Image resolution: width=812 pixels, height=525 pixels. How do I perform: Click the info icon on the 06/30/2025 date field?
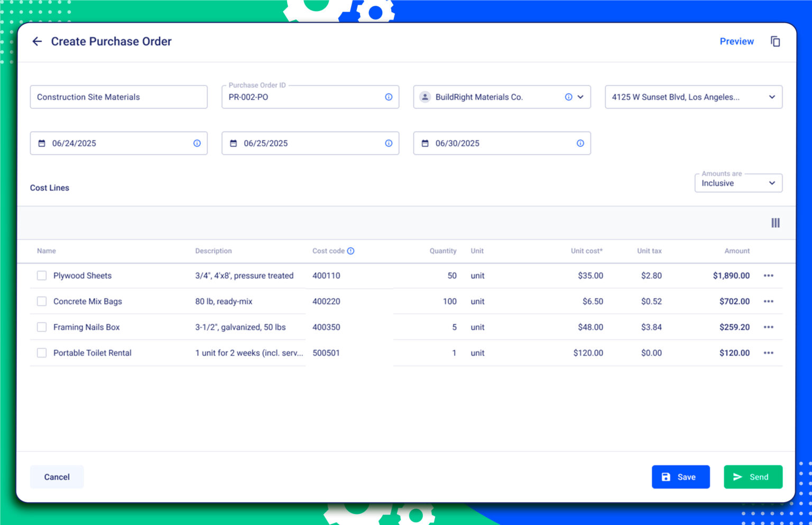(580, 143)
